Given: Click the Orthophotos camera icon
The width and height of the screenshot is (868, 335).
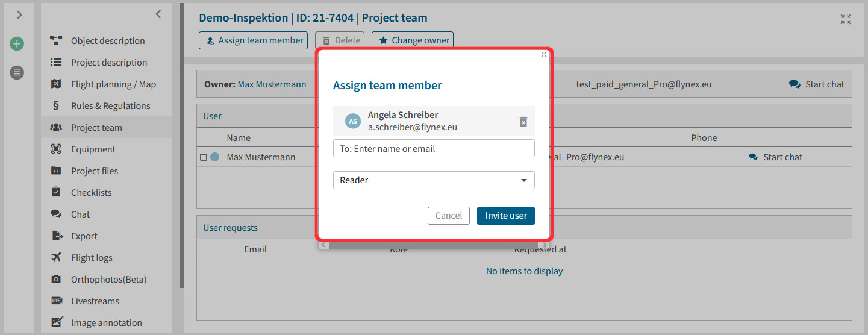Looking at the screenshot, I should (56, 279).
